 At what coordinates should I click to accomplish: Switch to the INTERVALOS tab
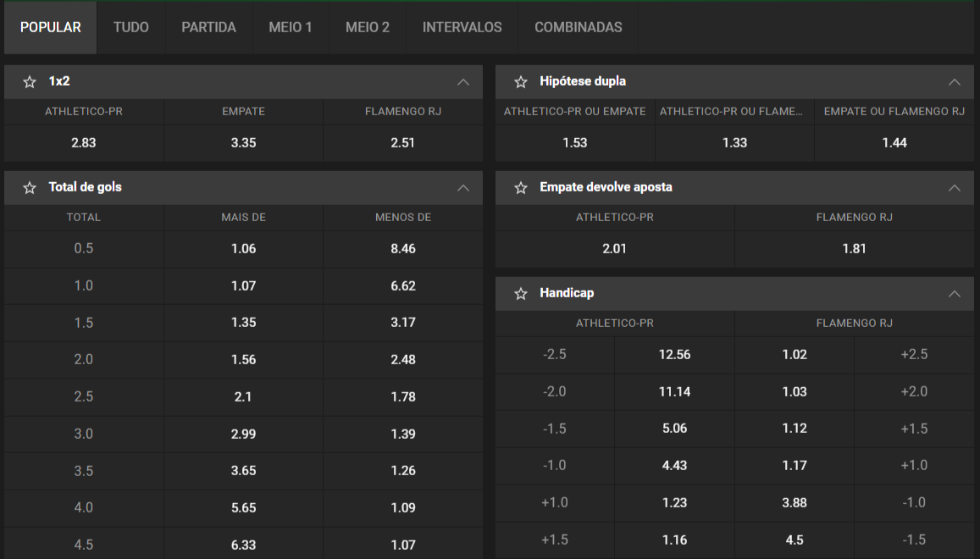[462, 27]
